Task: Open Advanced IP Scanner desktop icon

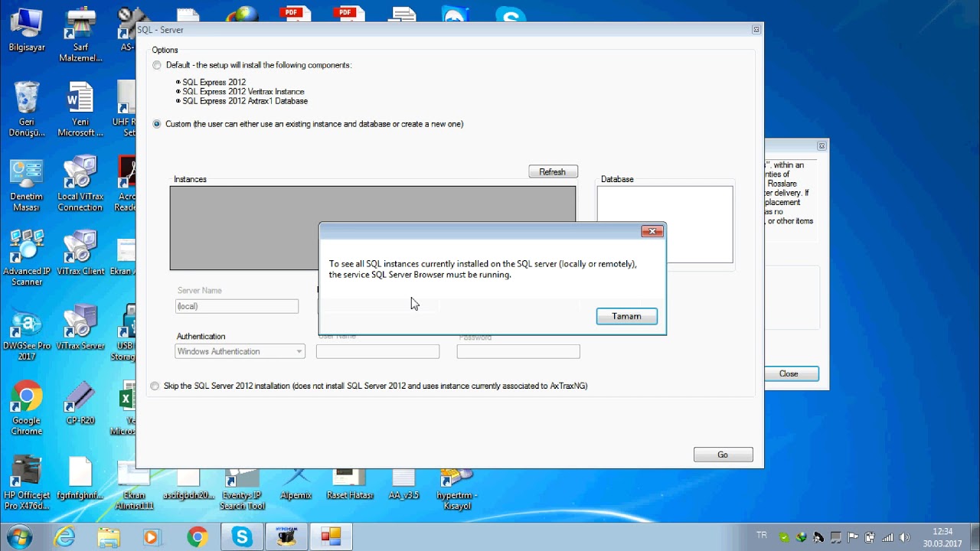Action: (27, 258)
